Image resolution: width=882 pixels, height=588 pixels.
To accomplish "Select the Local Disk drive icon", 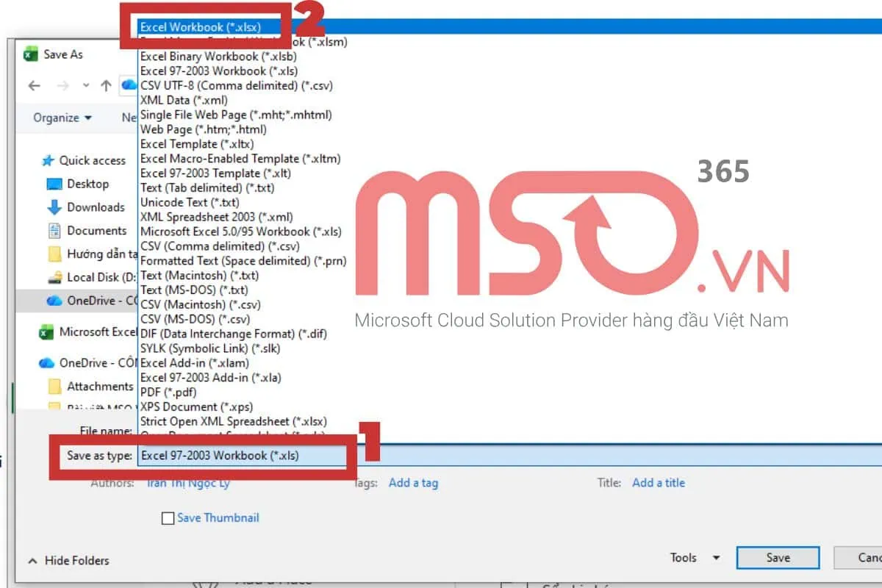I will pyautogui.click(x=54, y=277).
